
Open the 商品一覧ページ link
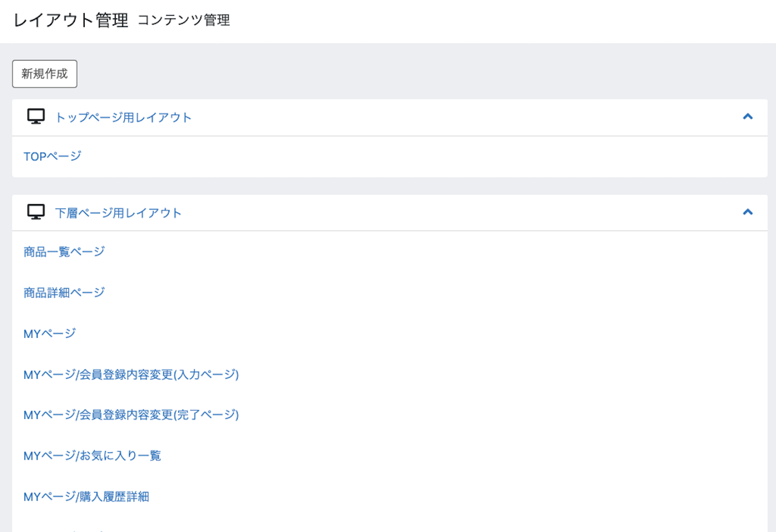[64, 252]
